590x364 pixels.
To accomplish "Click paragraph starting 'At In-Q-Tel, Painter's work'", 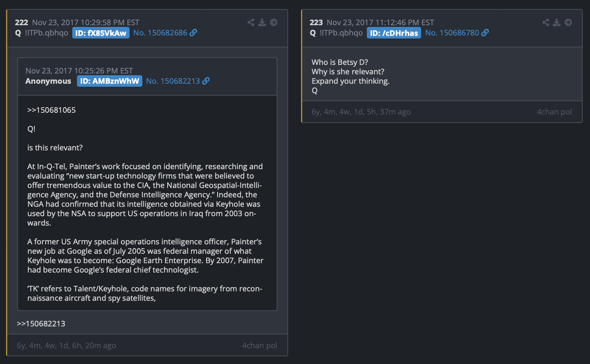I will (145, 195).
